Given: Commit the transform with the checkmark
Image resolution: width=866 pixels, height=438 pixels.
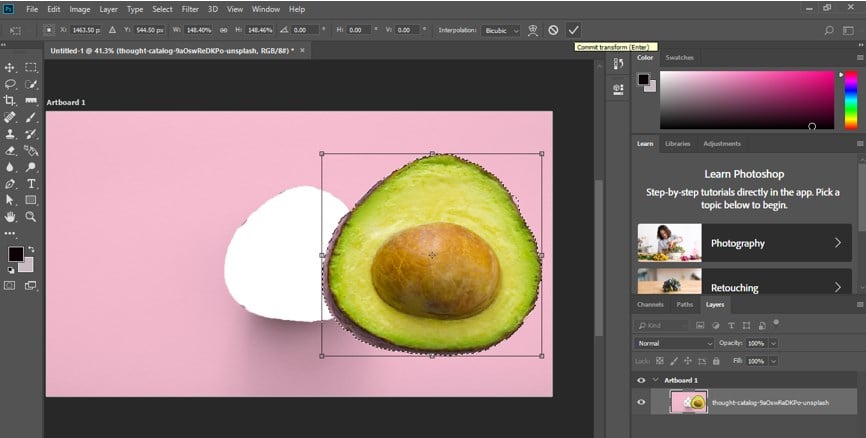Looking at the screenshot, I should click(573, 30).
